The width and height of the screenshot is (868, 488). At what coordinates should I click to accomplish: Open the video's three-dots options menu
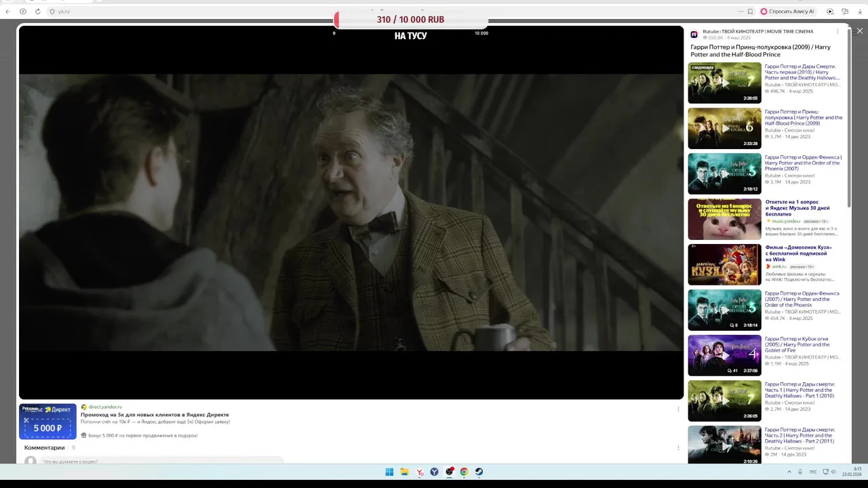click(837, 32)
